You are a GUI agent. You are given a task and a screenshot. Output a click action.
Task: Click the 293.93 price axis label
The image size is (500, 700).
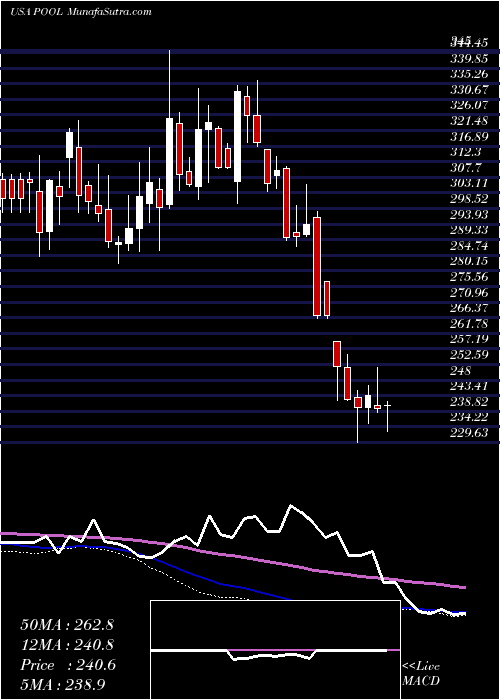point(469,215)
